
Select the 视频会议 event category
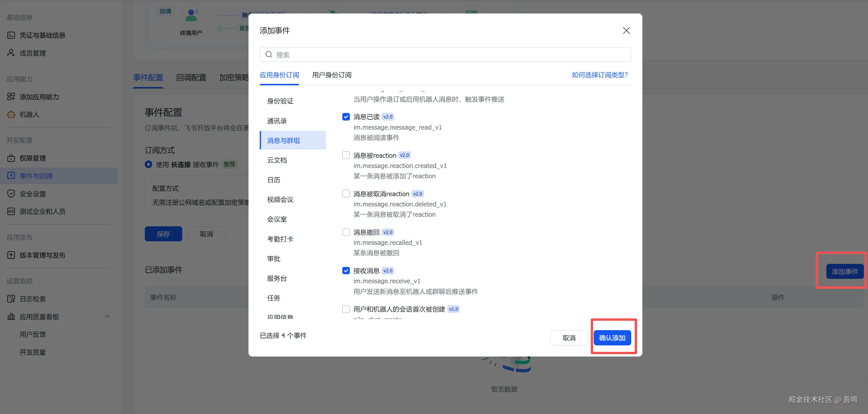click(280, 200)
